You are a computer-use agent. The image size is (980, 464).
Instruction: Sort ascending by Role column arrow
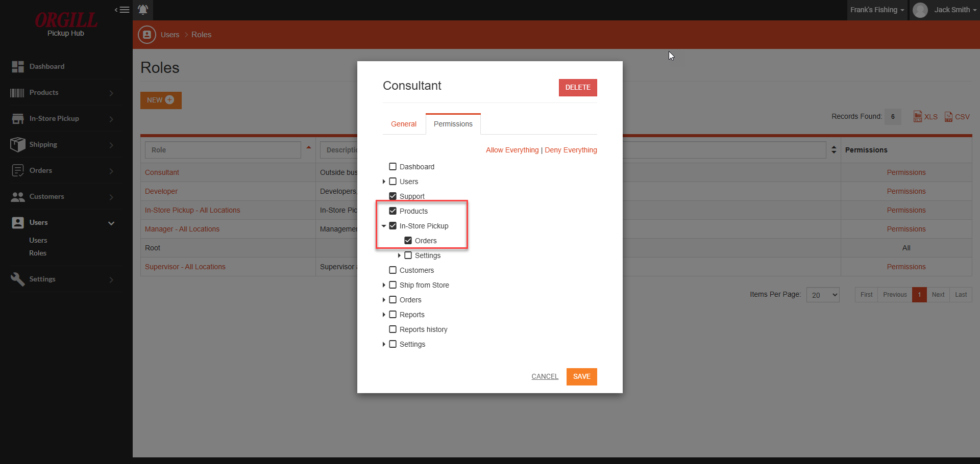click(x=309, y=147)
